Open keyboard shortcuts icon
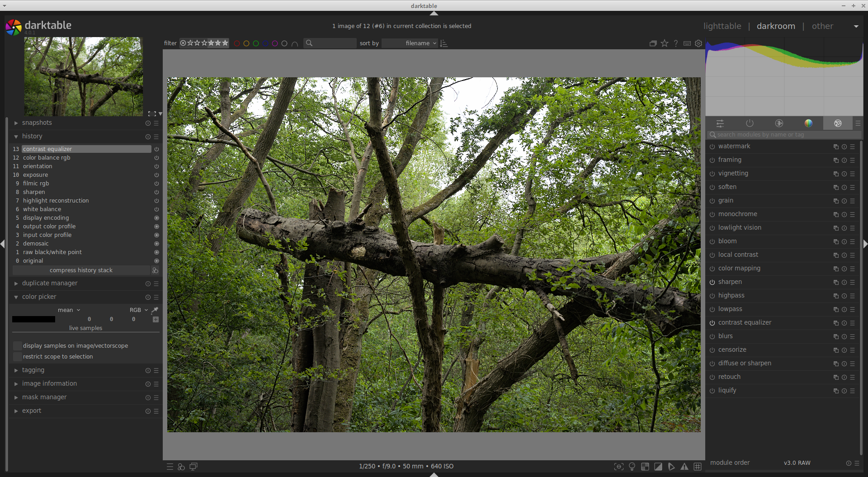This screenshot has width=868, height=477. click(687, 43)
